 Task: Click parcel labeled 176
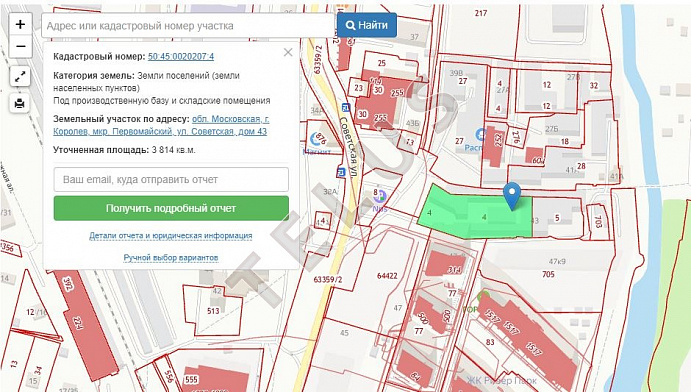(516, 136)
